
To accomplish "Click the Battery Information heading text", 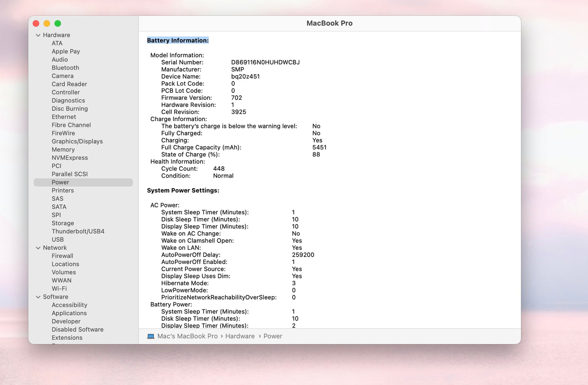I will pyautogui.click(x=177, y=40).
